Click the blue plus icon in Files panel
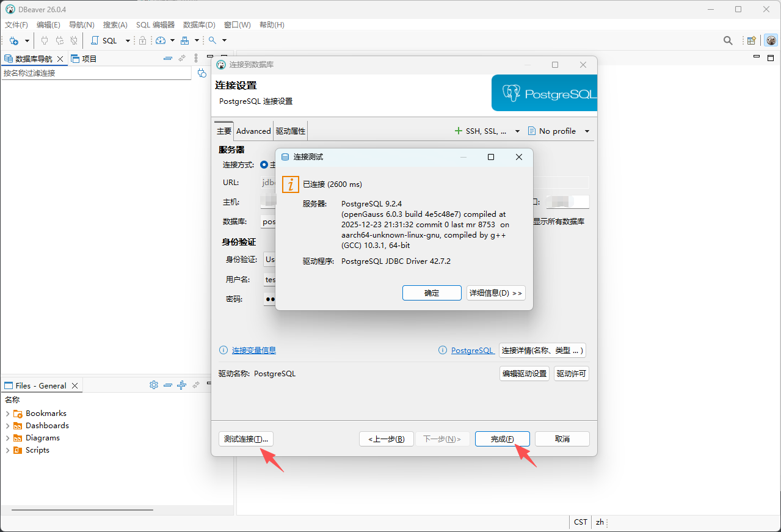The image size is (781, 532). pyautogui.click(x=181, y=385)
